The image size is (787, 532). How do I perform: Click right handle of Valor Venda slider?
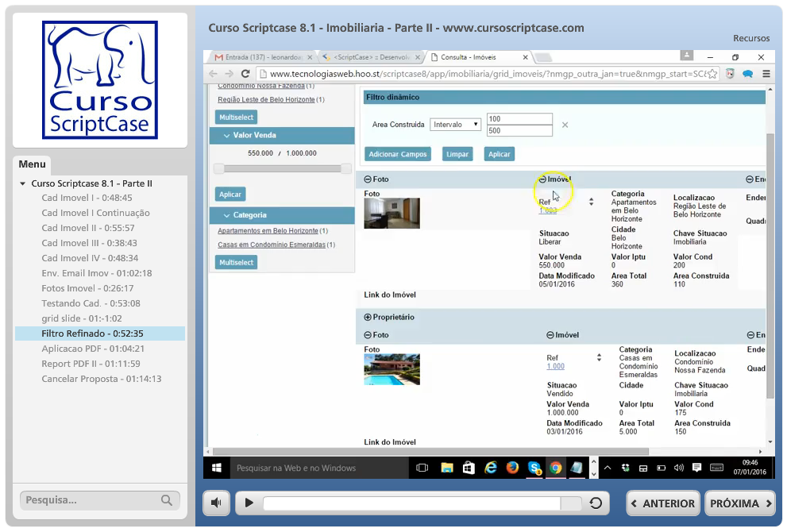(x=345, y=168)
